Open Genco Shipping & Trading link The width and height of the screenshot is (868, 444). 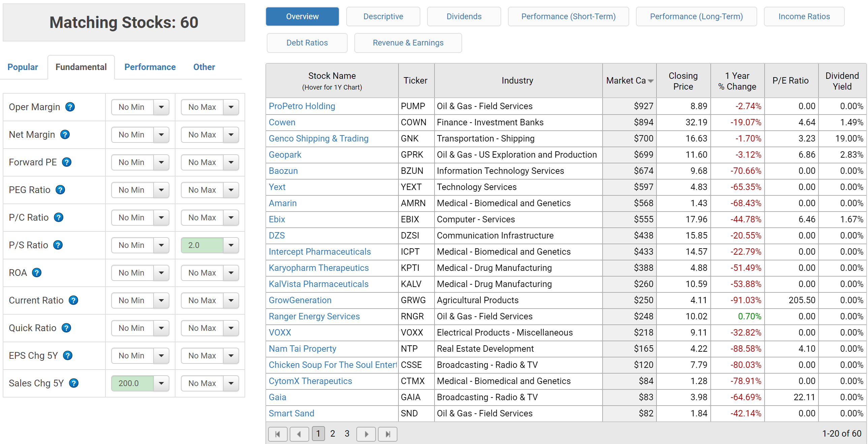point(318,138)
